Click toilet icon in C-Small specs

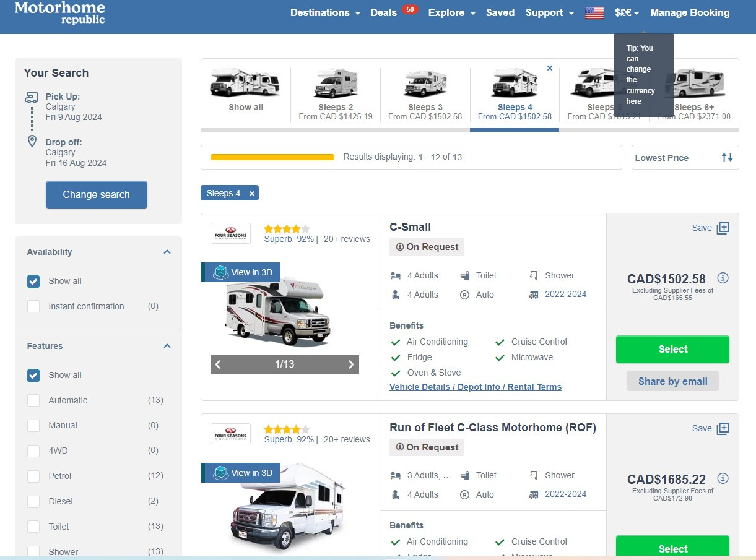tap(465, 275)
